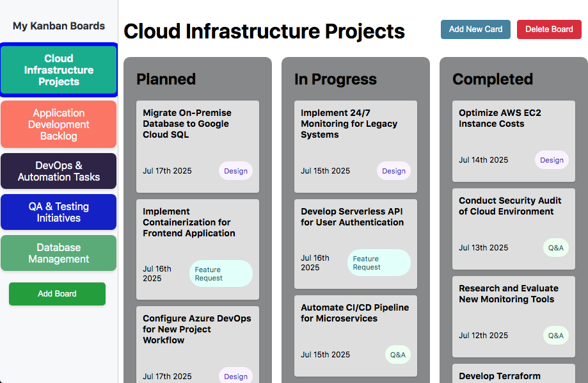
Task: Open the Develop Terraform card
Action: click(x=514, y=373)
